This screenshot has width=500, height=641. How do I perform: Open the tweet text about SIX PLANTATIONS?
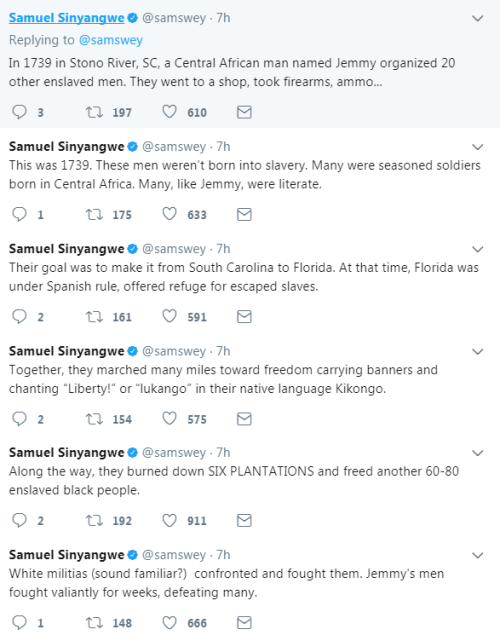234,480
